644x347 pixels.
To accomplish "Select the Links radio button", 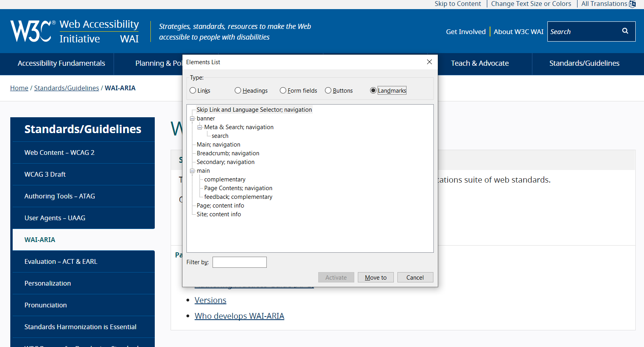I will 193,90.
